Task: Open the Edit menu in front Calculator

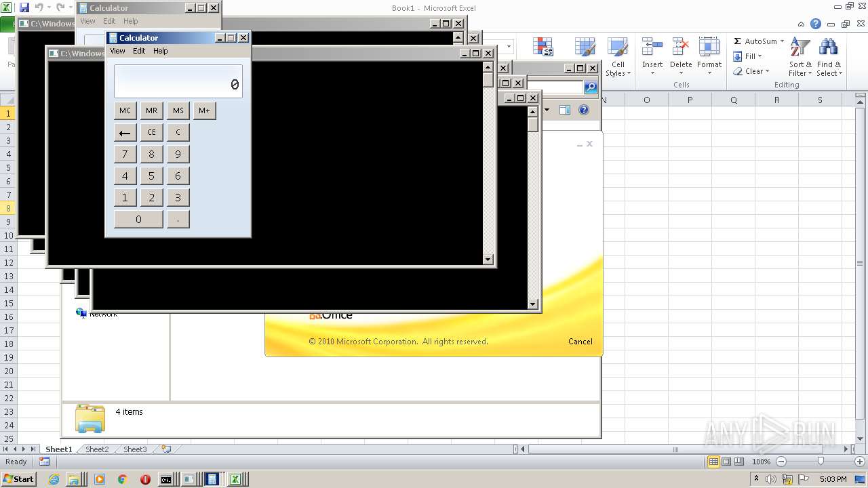Action: tap(139, 51)
